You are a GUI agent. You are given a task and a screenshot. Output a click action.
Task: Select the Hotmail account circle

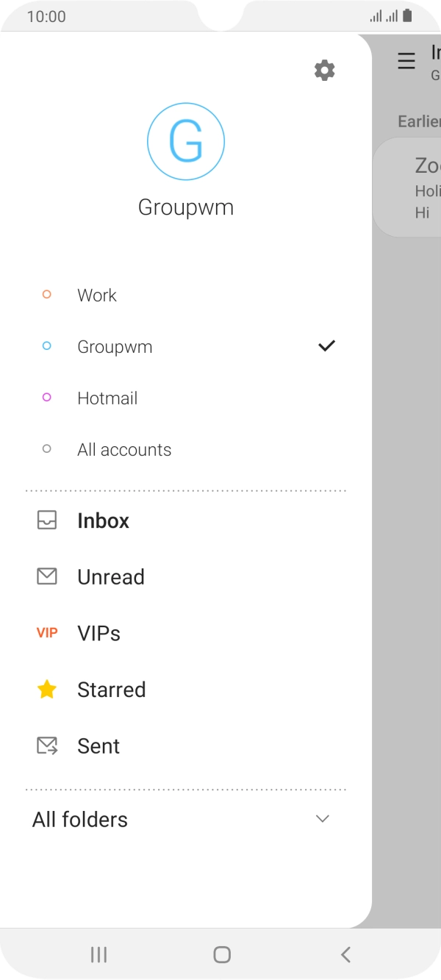(46, 397)
